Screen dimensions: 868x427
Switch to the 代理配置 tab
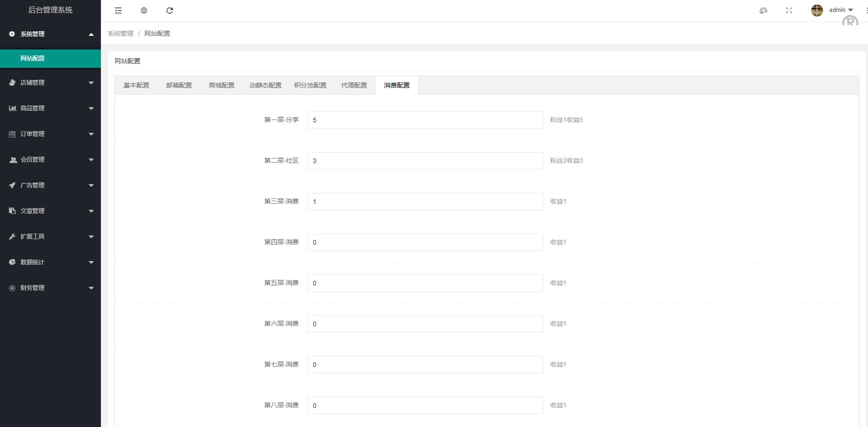[x=354, y=85]
